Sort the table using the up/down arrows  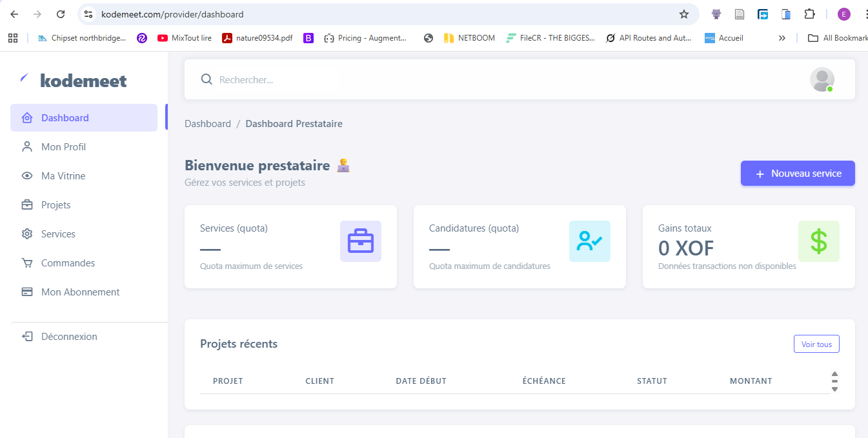coord(834,381)
